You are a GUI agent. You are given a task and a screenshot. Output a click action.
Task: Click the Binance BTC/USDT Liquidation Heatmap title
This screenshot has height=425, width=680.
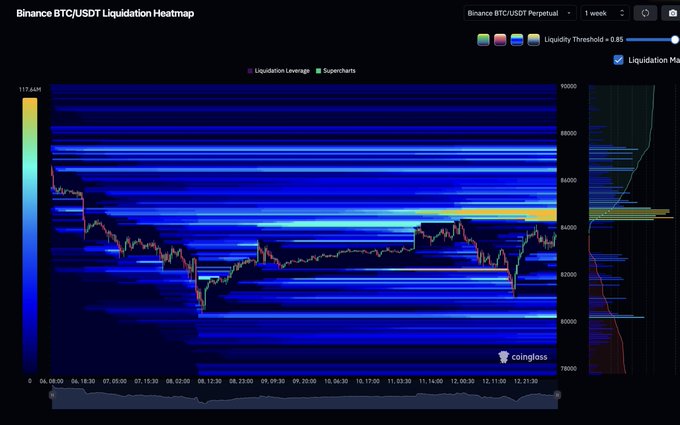pyautogui.click(x=105, y=13)
